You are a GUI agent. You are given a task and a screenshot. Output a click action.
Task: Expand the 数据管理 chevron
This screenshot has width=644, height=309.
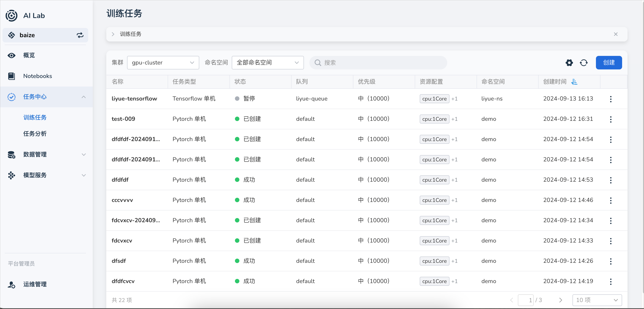pyautogui.click(x=84, y=155)
